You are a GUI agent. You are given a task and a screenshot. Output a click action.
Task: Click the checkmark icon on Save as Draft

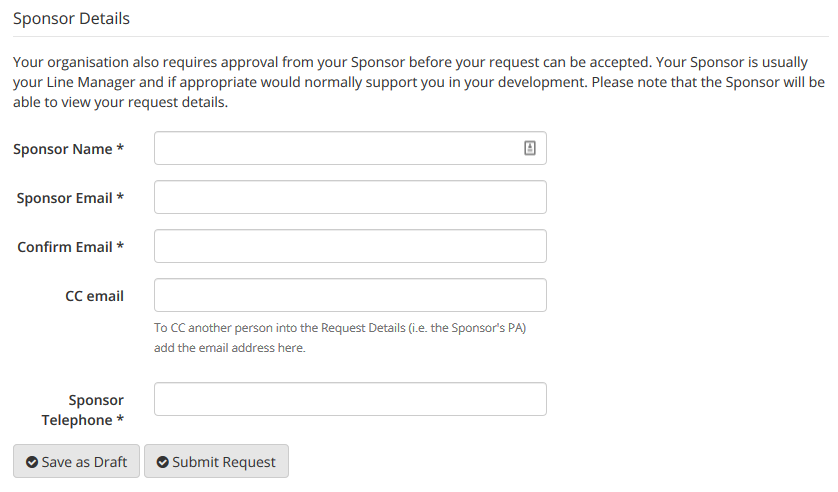coord(32,462)
